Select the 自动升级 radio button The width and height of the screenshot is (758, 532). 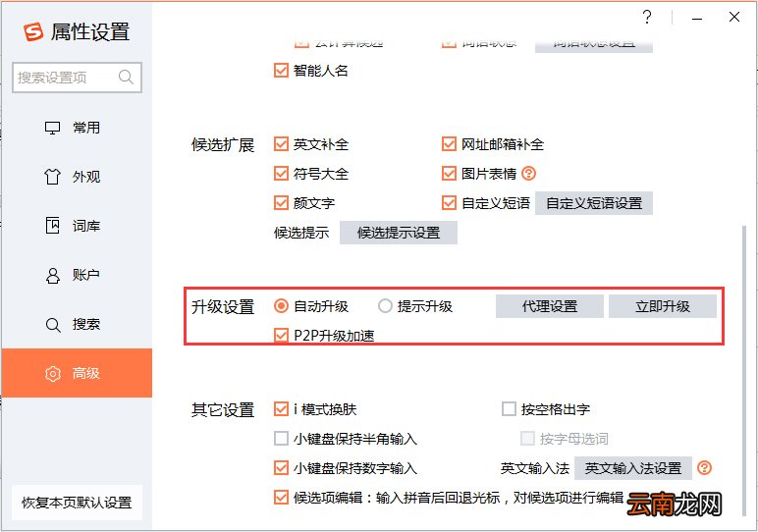click(281, 306)
